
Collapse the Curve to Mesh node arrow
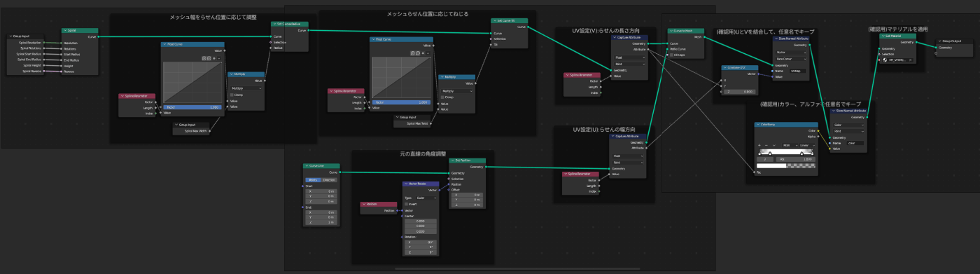point(671,31)
